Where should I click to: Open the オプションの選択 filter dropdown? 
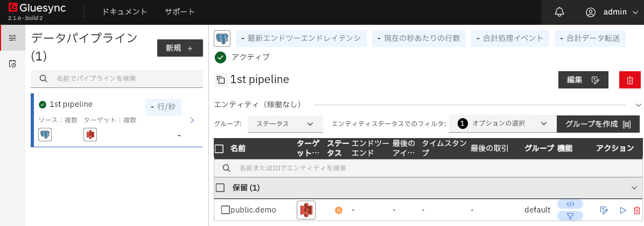[502, 124]
